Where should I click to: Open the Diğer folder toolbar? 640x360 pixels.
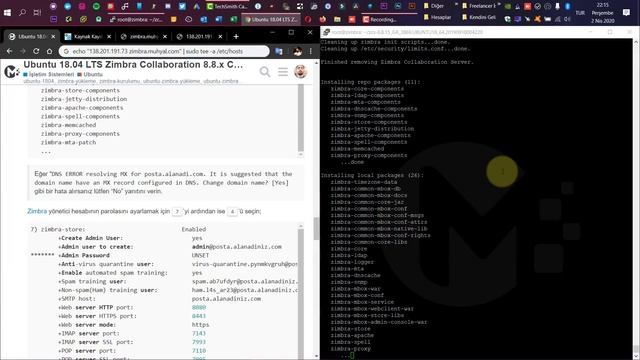click(x=433, y=6)
